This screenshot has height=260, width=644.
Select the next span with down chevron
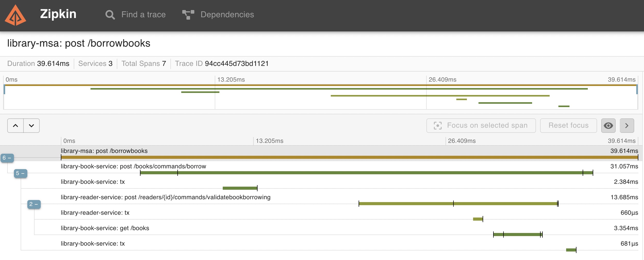click(x=31, y=126)
